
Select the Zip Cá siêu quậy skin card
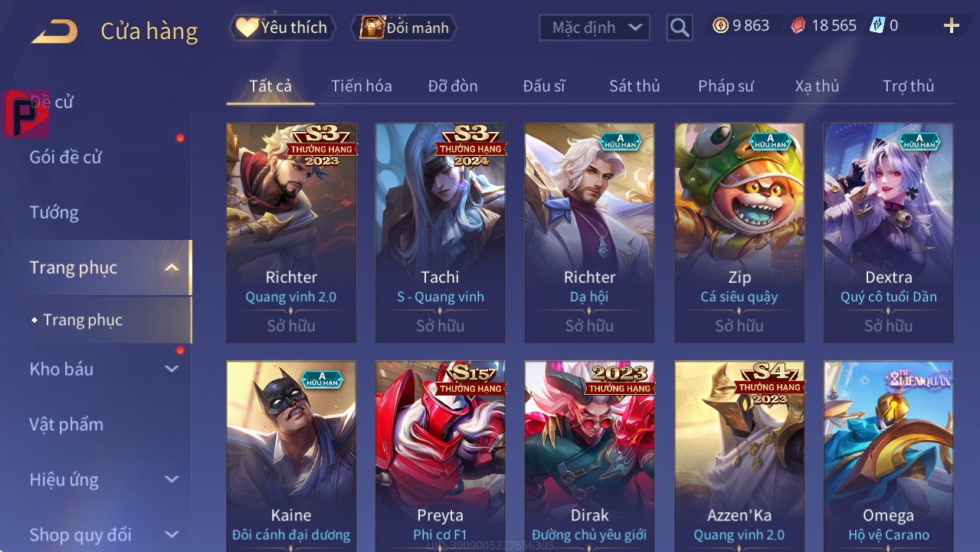739,233
